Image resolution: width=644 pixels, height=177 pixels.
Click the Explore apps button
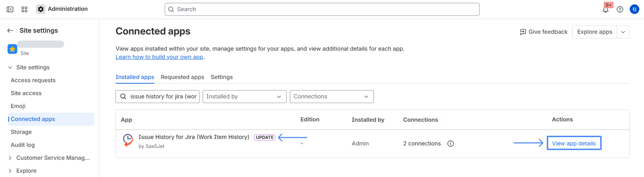[594, 32]
